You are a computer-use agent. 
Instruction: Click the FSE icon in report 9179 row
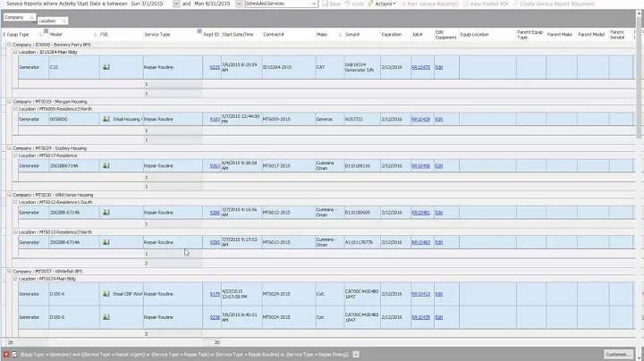(106, 294)
